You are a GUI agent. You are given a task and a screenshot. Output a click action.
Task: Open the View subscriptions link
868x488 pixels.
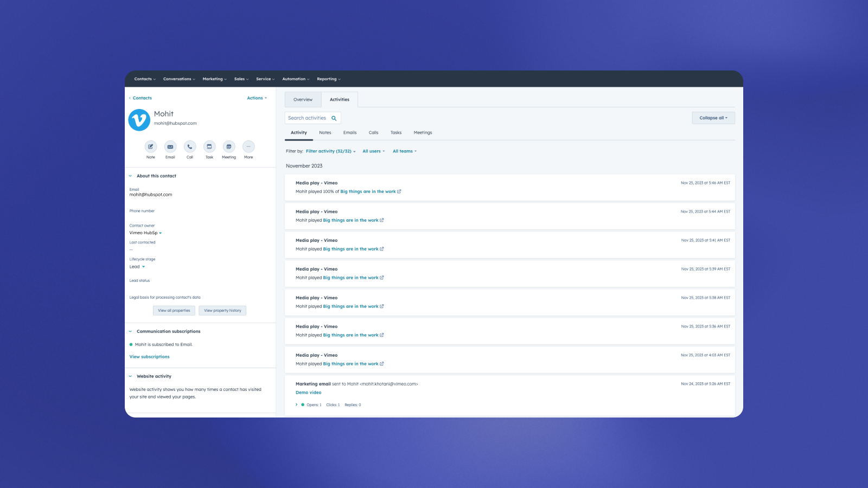pyautogui.click(x=150, y=357)
